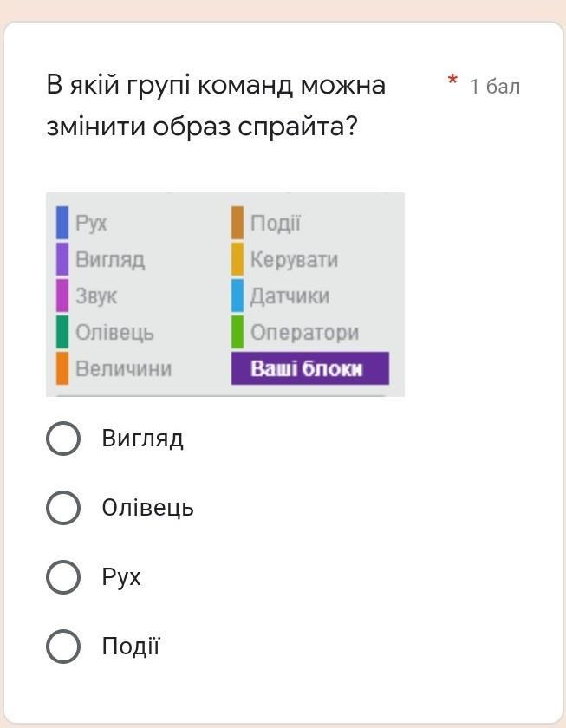The width and height of the screenshot is (566, 728).
Task: Click the purple Вигляд color swatch
Action: 62,259
